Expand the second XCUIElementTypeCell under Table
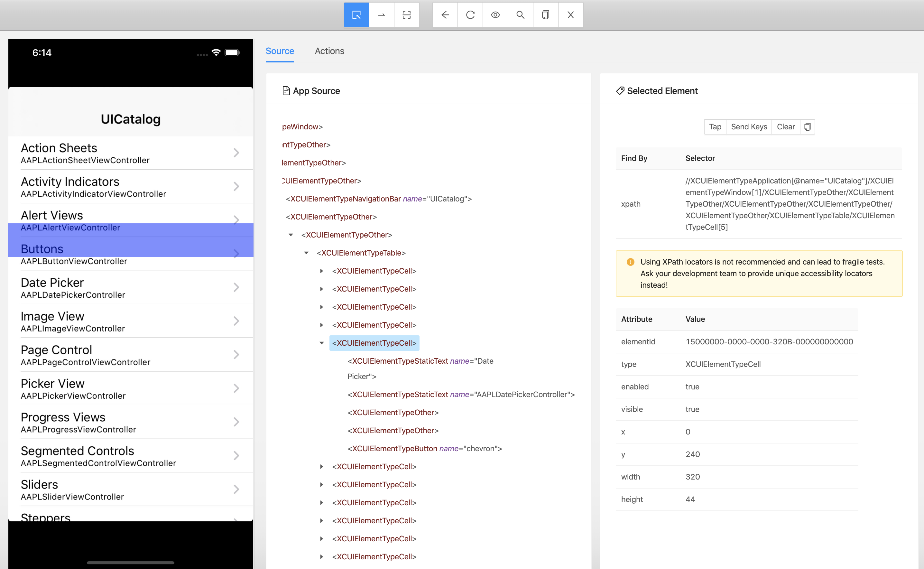Viewport: 924px width, 569px height. pyautogui.click(x=322, y=289)
